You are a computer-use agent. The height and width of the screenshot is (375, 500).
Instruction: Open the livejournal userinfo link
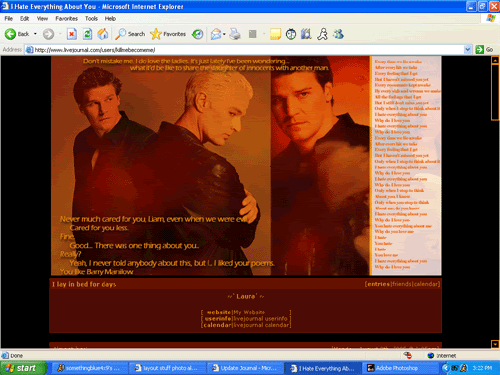pos(260,319)
